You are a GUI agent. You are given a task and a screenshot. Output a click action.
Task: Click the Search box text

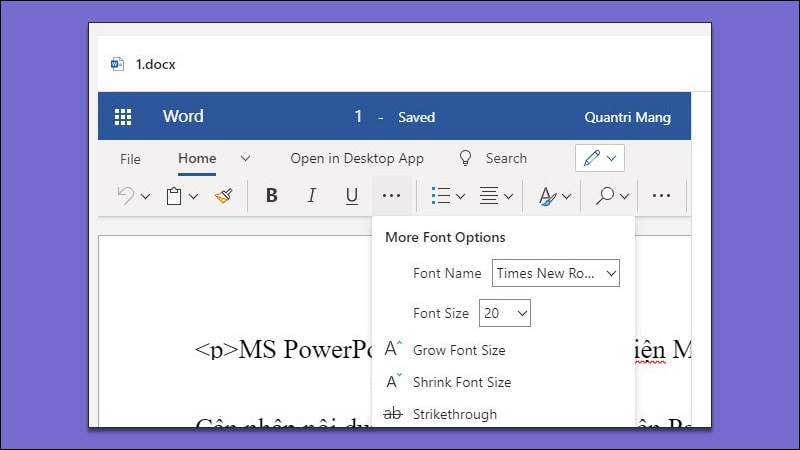point(506,159)
